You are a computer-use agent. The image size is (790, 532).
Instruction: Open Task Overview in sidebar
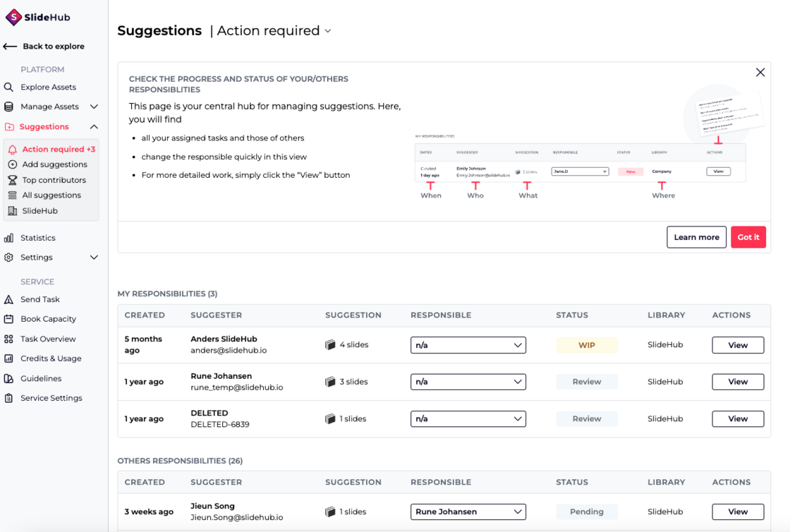[x=48, y=339]
